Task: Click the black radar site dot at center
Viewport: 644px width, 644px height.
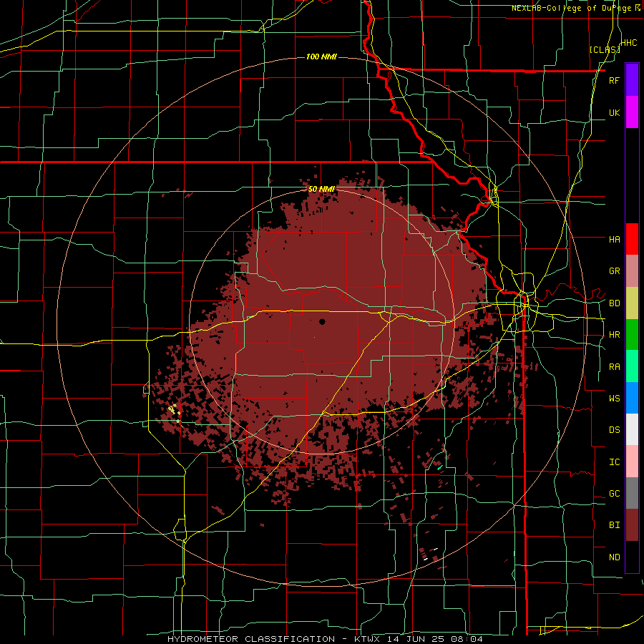Action: [322, 322]
